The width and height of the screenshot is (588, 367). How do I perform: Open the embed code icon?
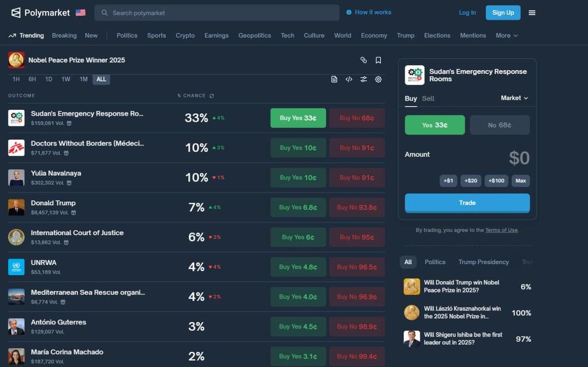(349, 79)
